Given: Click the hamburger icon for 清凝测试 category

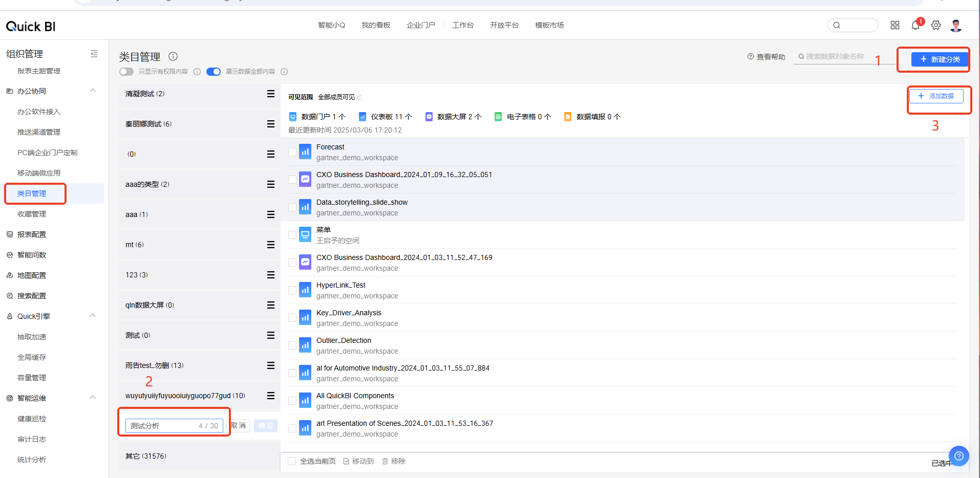Looking at the screenshot, I should click(x=270, y=94).
